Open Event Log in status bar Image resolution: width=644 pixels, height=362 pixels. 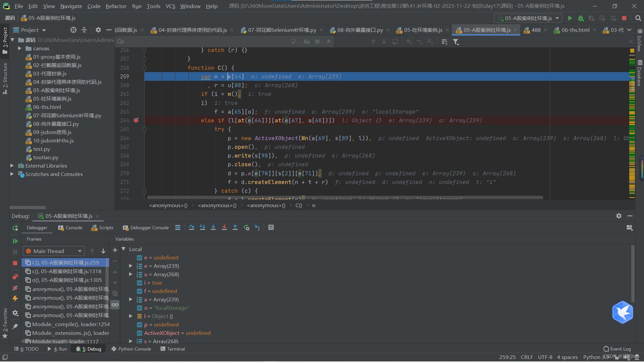pos(617,349)
